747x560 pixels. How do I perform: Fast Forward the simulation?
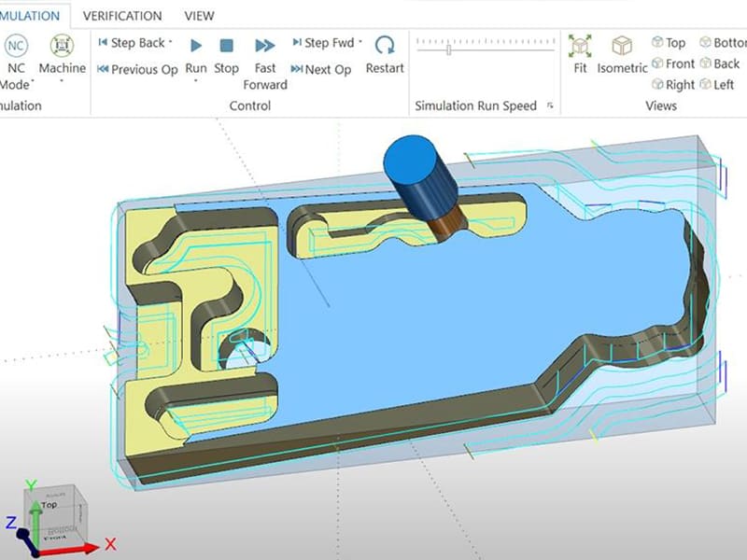point(265,63)
